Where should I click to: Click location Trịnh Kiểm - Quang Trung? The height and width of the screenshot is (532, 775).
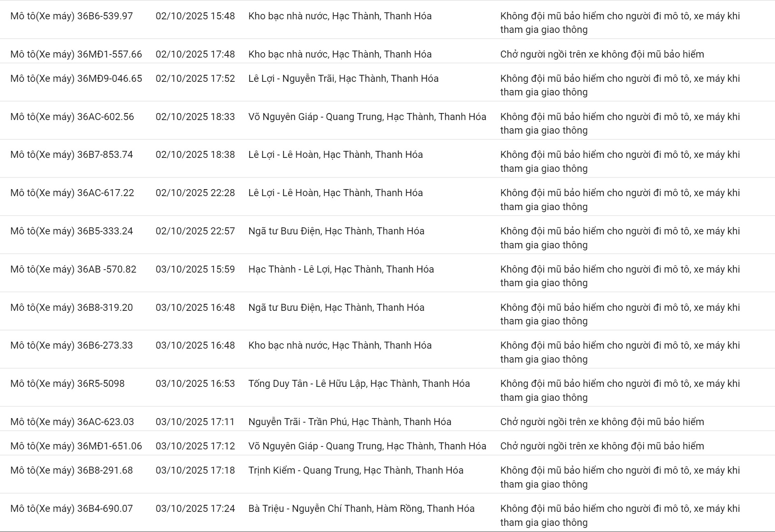click(356, 470)
